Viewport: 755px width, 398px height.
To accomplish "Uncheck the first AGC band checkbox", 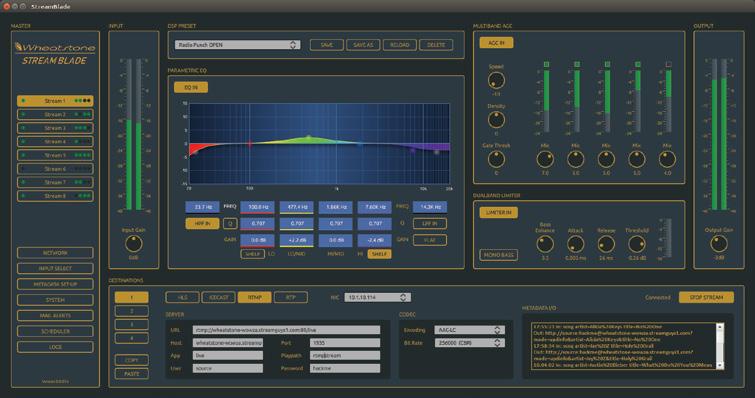I will (x=547, y=64).
